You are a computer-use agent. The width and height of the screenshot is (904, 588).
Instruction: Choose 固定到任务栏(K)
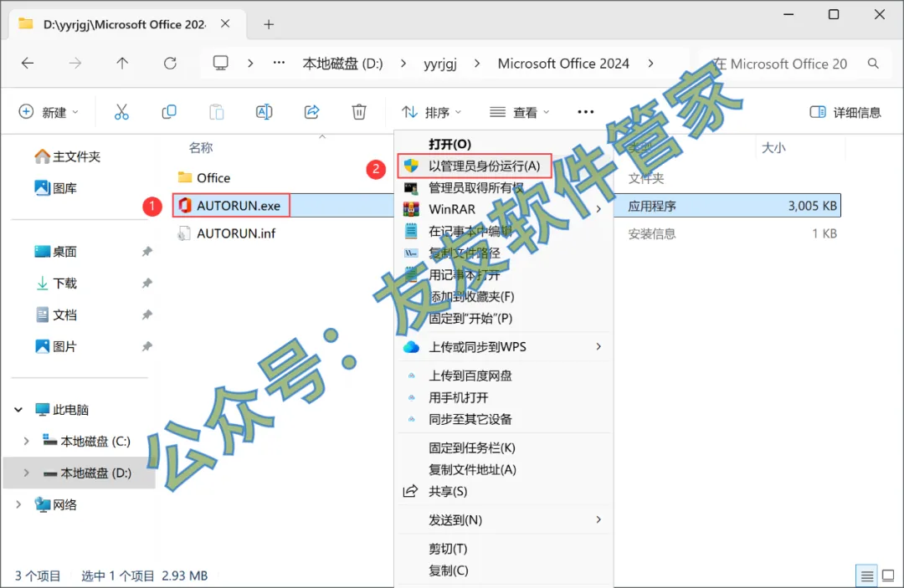(x=503, y=447)
